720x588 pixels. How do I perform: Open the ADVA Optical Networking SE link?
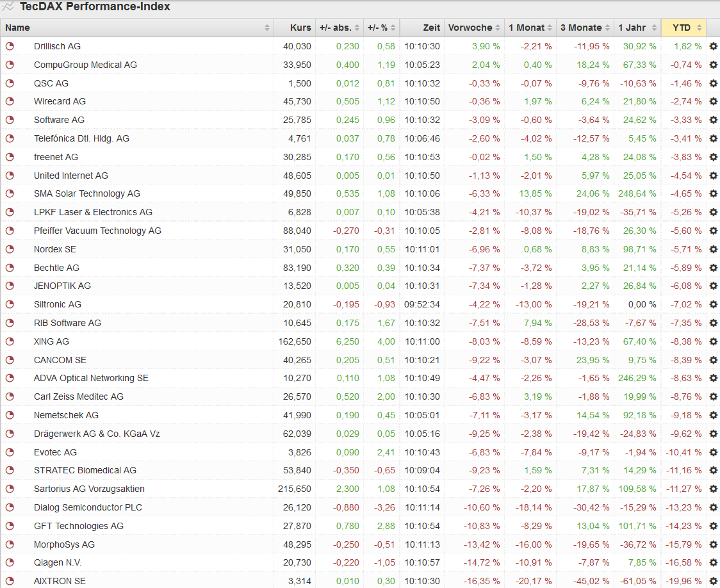[x=91, y=379]
